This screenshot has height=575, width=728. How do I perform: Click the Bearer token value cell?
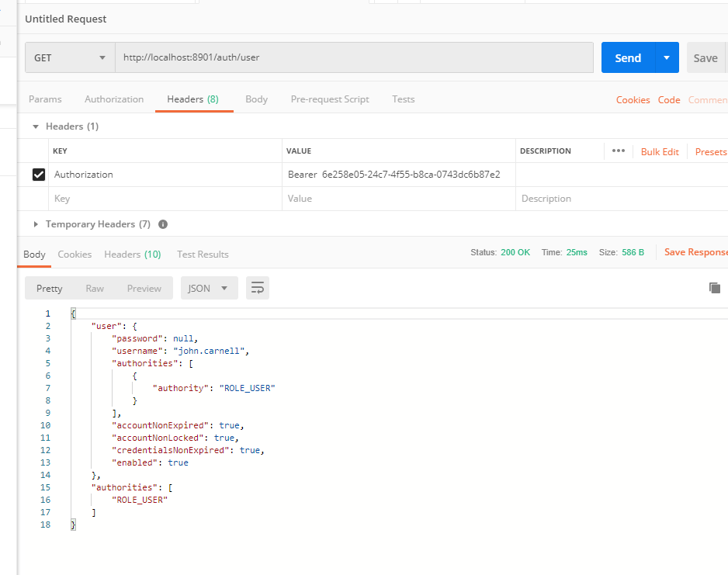(399, 175)
